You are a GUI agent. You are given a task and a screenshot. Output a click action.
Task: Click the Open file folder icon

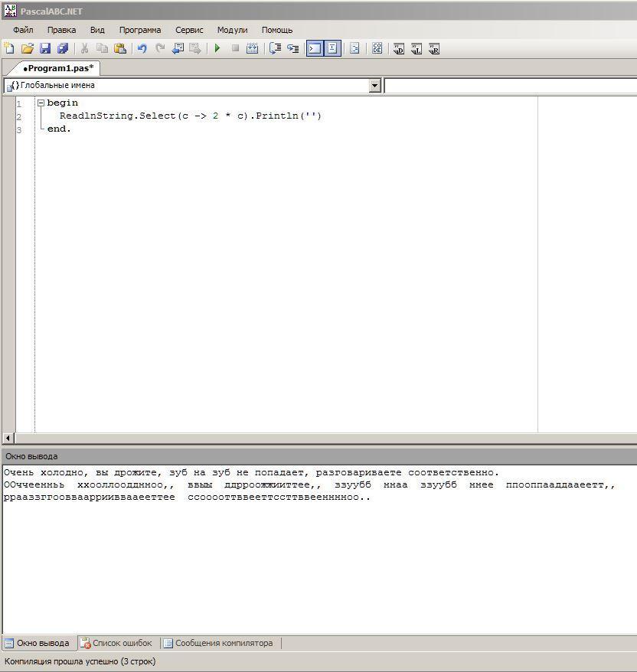(28, 48)
